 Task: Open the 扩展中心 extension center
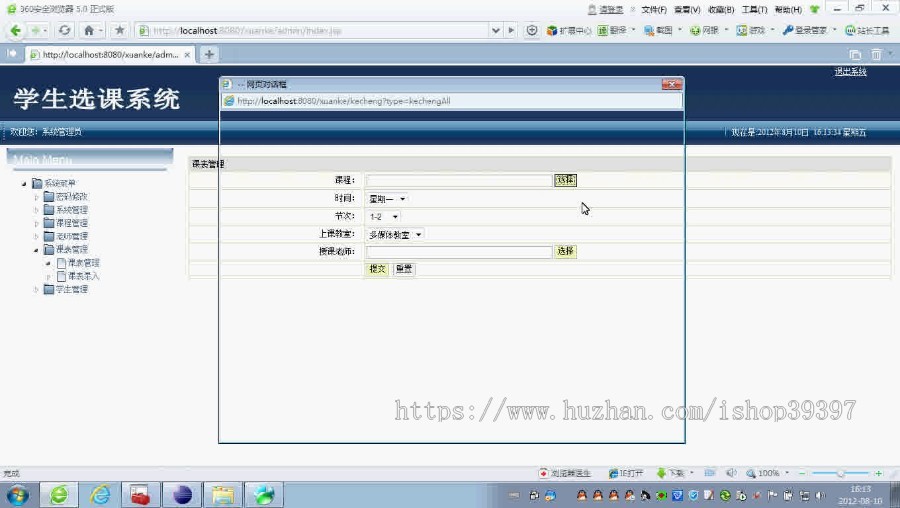[x=568, y=30]
